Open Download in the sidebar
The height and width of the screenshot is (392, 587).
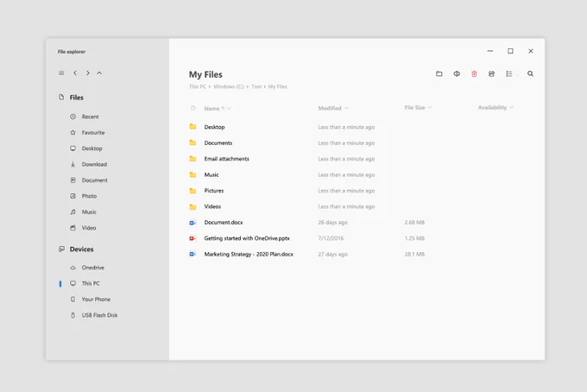(x=88, y=164)
